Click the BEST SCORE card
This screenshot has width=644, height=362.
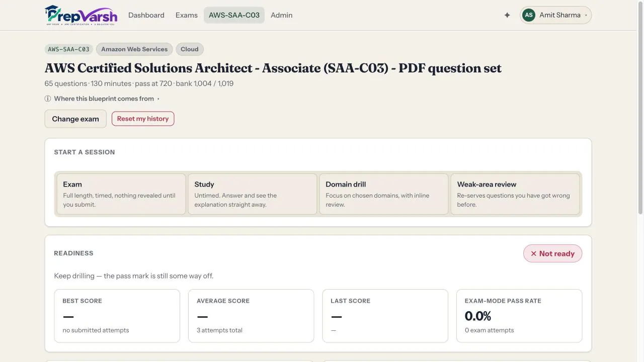(117, 316)
